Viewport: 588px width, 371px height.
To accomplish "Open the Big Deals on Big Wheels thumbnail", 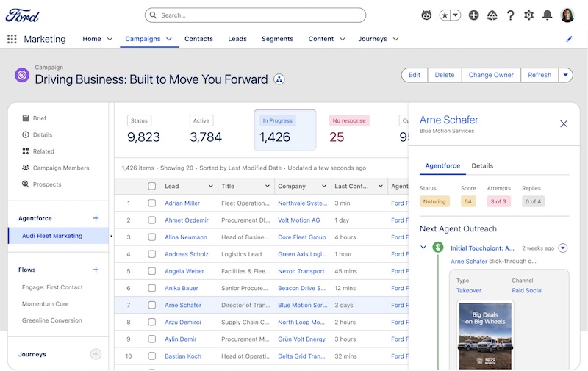I will coord(485,336).
